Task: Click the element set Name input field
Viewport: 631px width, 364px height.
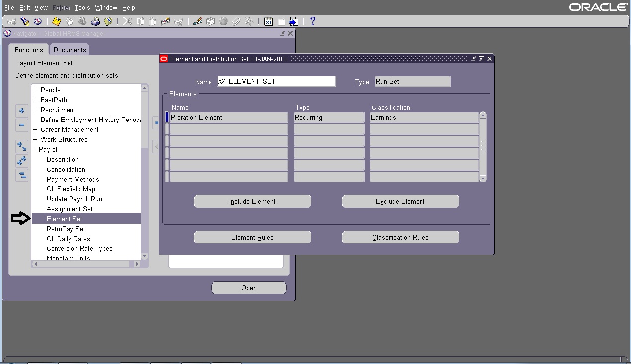Action: click(277, 82)
